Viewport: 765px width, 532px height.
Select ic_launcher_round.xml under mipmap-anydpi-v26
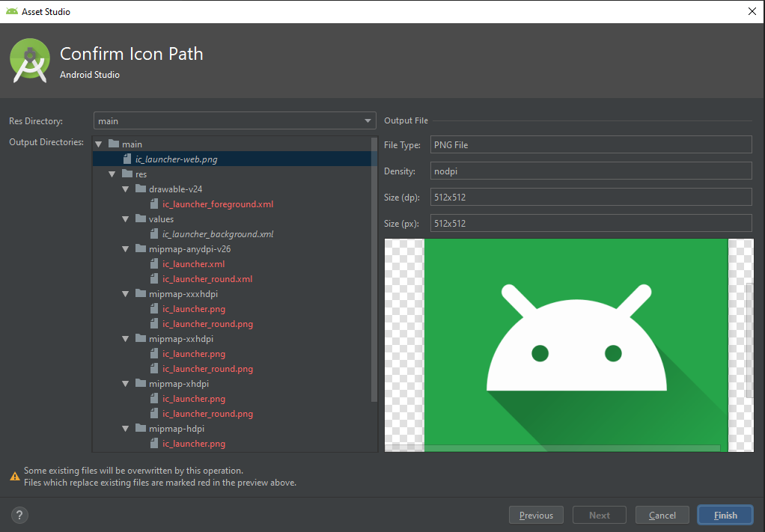[x=207, y=279]
